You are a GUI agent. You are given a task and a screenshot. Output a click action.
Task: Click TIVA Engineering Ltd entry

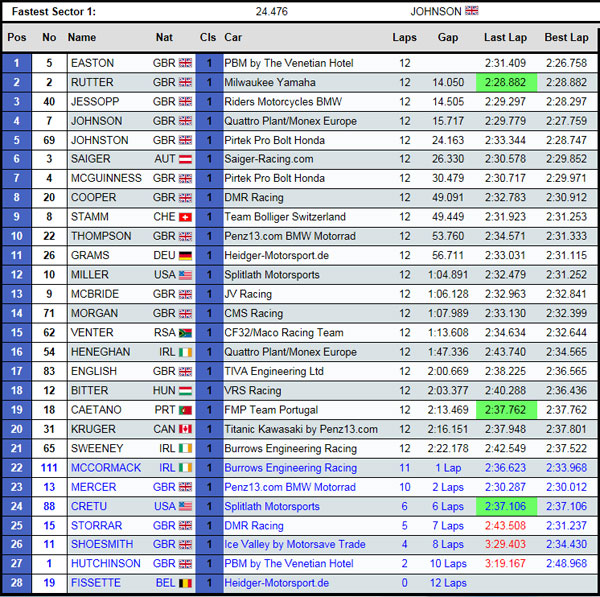pyautogui.click(x=274, y=372)
